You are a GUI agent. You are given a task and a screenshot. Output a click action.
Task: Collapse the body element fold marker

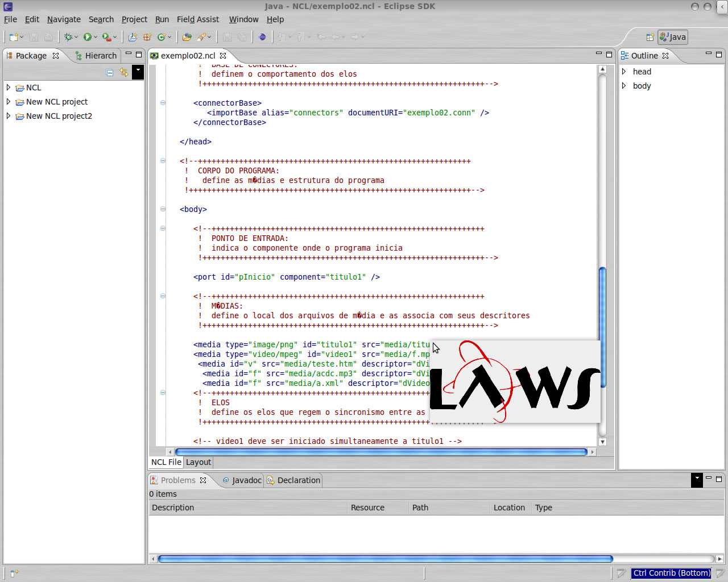point(163,209)
